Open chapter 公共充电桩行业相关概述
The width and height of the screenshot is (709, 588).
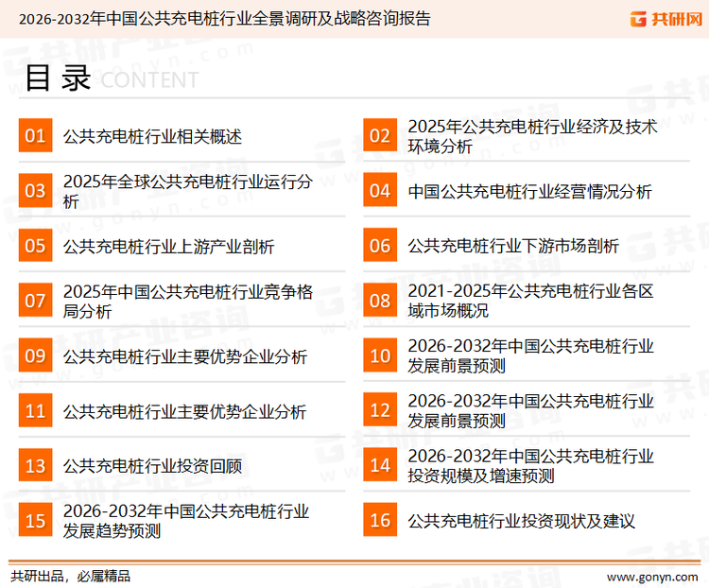(x=152, y=136)
